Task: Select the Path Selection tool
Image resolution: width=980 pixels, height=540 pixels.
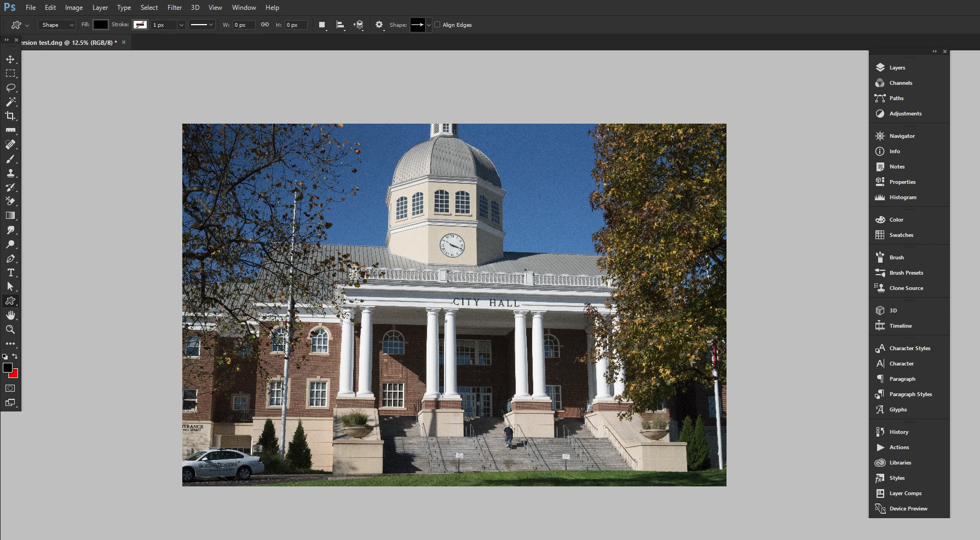Action: click(x=10, y=287)
